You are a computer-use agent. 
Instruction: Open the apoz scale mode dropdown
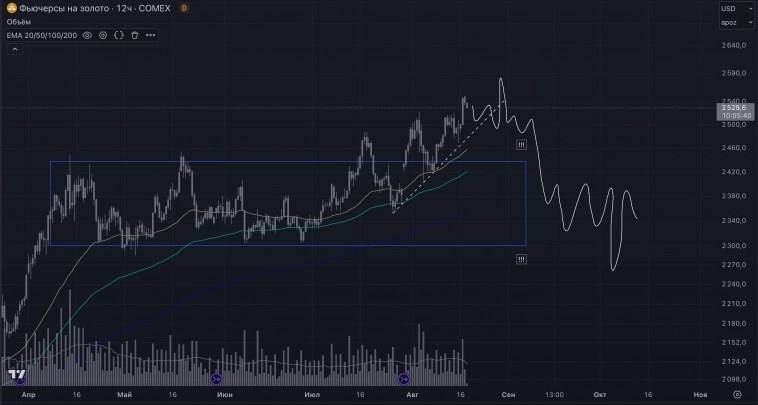coord(737,22)
